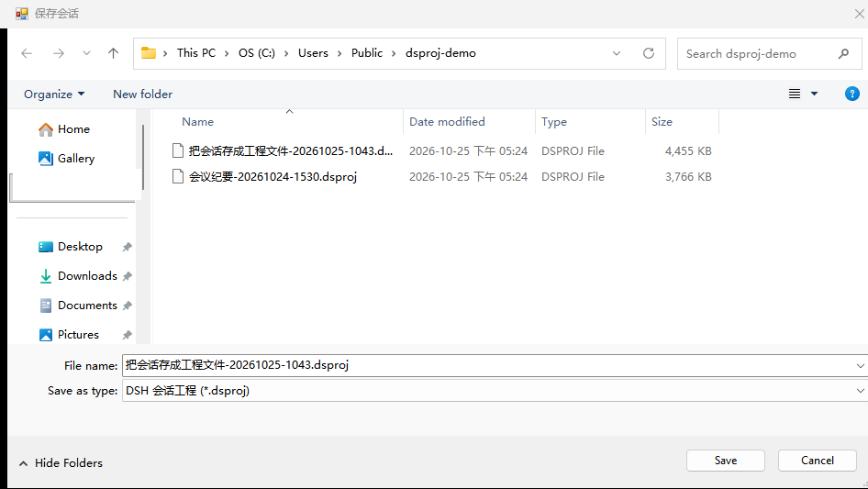This screenshot has height=489, width=868.
Task: Click the 3,766 KB size cell
Action: tap(688, 177)
